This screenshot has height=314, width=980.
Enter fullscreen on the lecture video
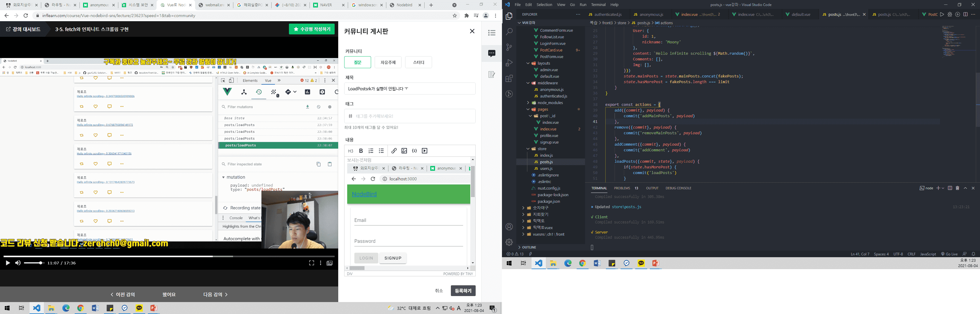click(x=311, y=263)
